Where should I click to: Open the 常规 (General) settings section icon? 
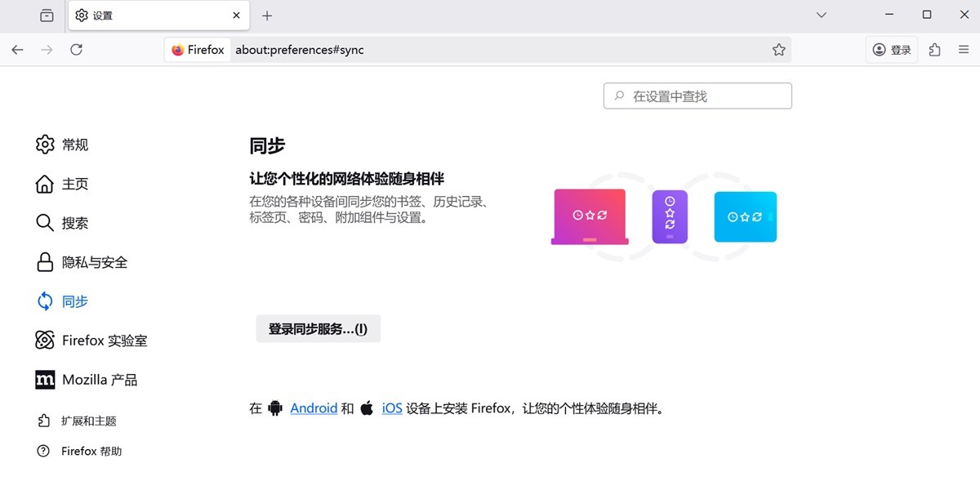tap(45, 145)
